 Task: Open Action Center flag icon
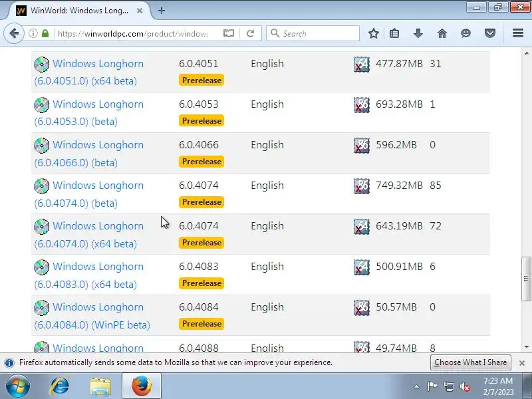(432, 386)
